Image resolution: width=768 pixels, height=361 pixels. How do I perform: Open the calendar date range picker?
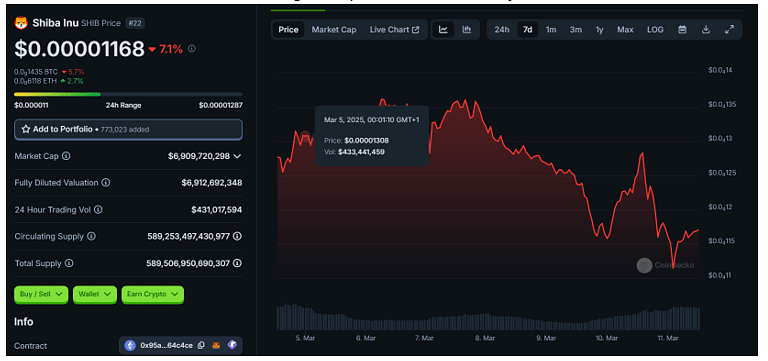tap(682, 29)
